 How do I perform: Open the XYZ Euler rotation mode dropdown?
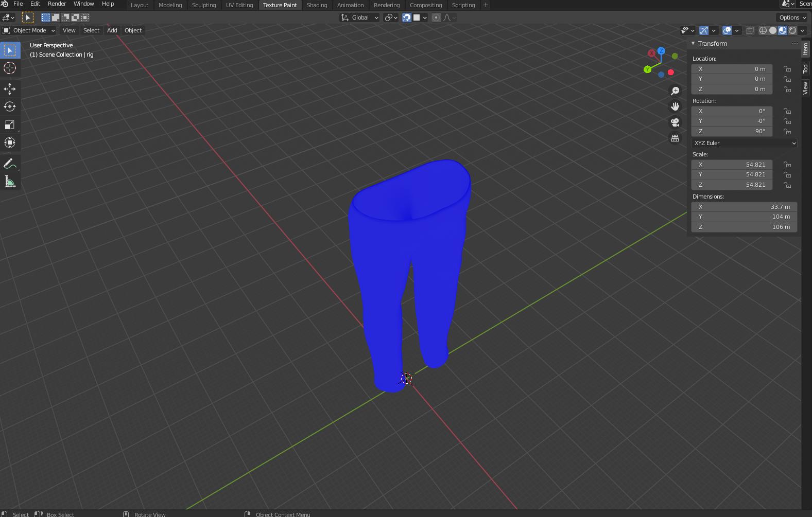[744, 143]
